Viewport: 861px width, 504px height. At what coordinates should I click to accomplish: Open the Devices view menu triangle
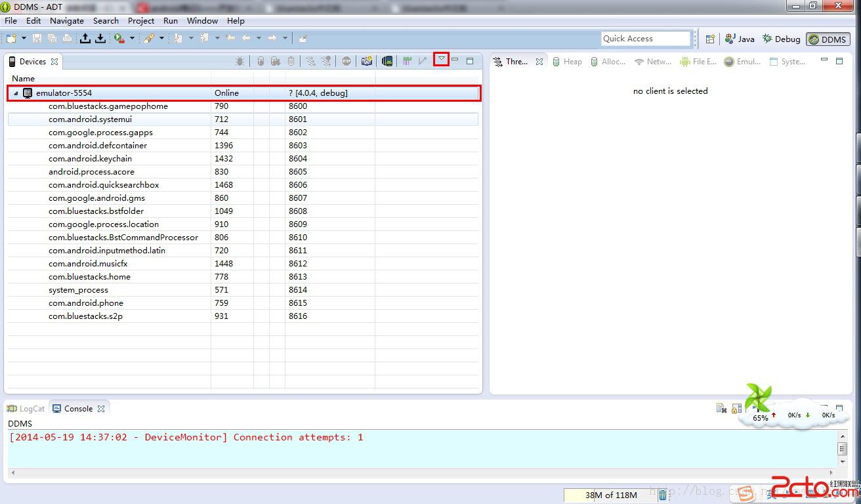442,60
